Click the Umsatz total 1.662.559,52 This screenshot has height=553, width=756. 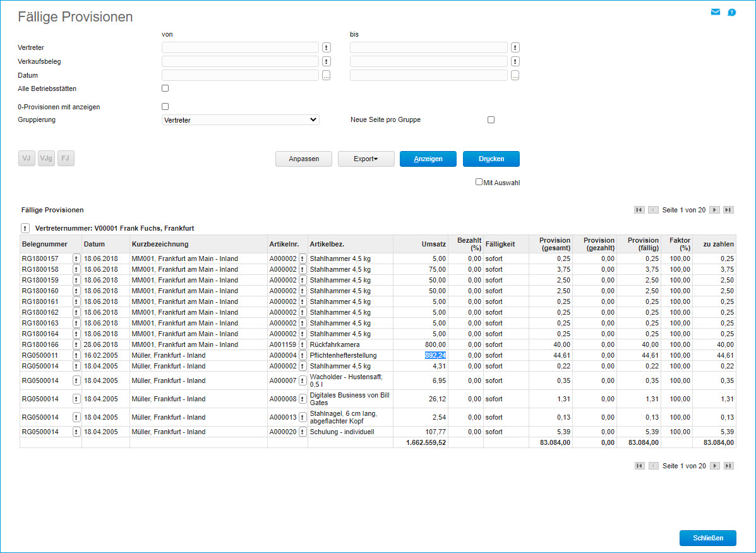(x=426, y=442)
